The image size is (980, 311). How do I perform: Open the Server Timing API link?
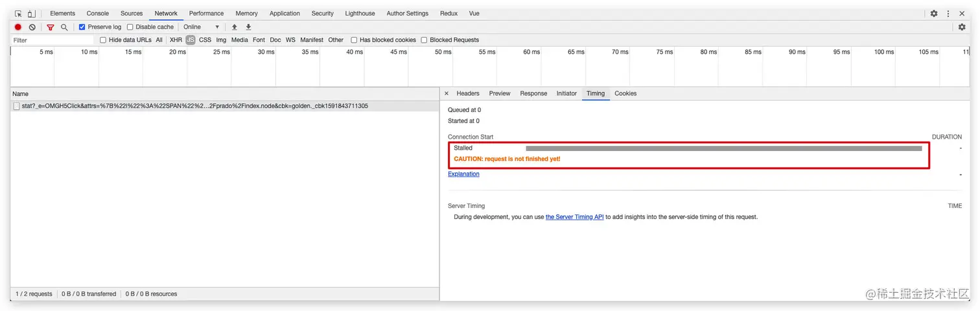(575, 218)
